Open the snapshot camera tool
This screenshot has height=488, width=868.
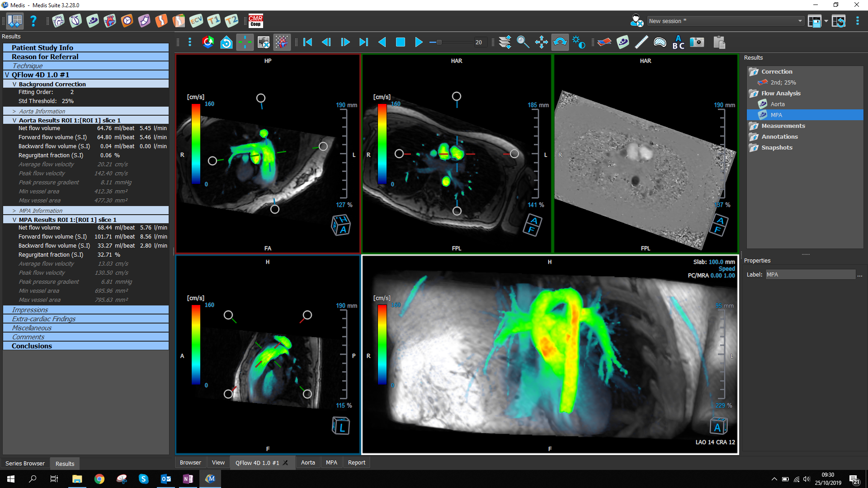pyautogui.click(x=697, y=42)
